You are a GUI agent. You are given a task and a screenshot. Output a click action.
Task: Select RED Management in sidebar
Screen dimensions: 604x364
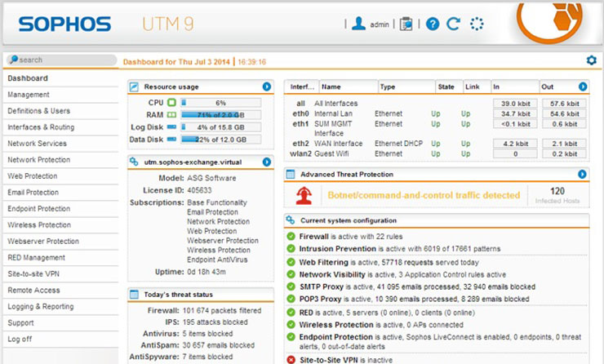tap(60, 258)
